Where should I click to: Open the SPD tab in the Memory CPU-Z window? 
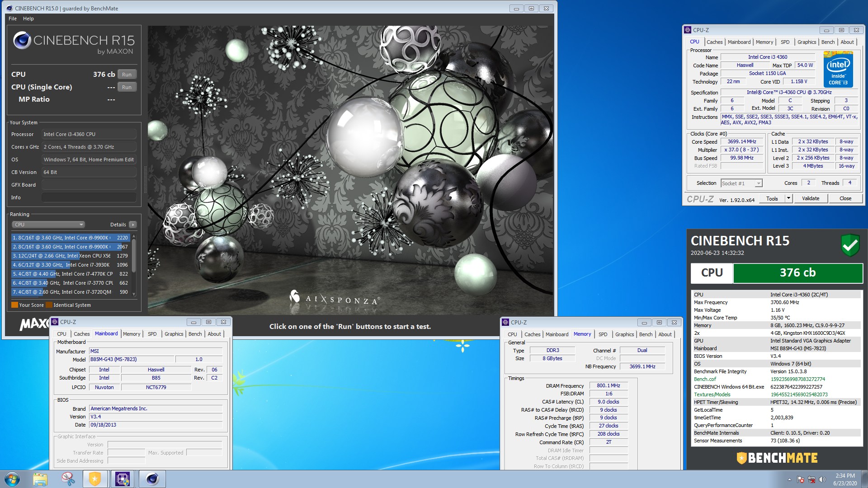pyautogui.click(x=603, y=334)
